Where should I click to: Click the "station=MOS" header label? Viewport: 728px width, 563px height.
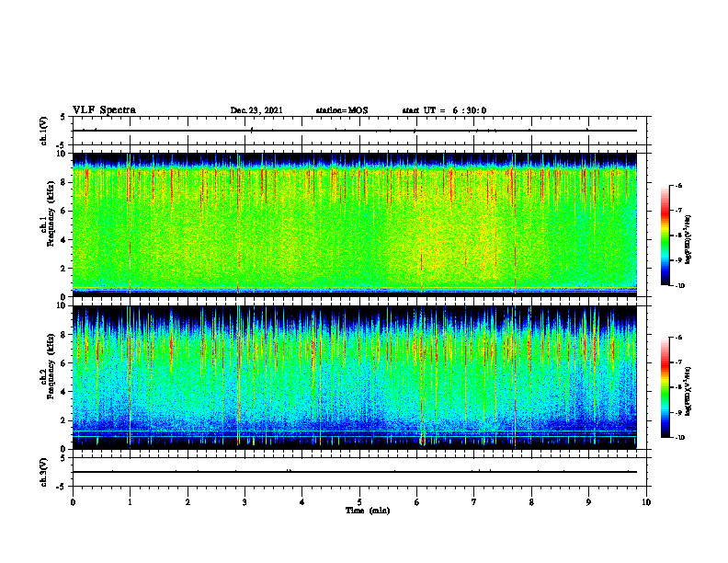click(342, 110)
